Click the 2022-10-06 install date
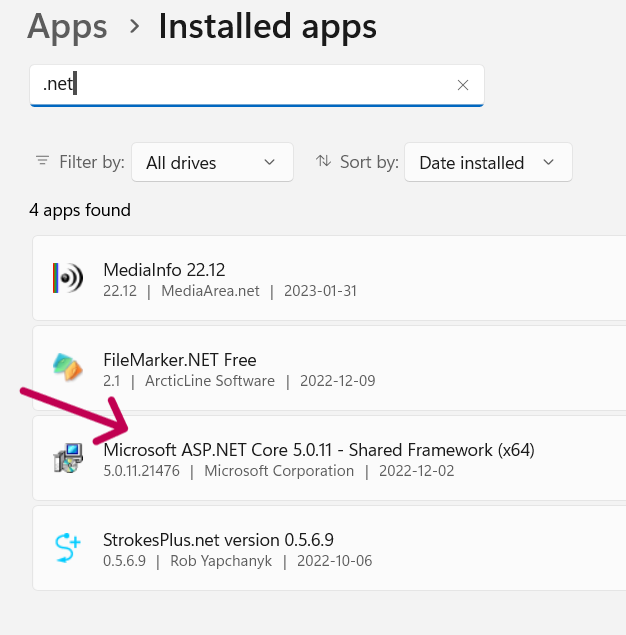The image size is (626, 635). click(334, 561)
